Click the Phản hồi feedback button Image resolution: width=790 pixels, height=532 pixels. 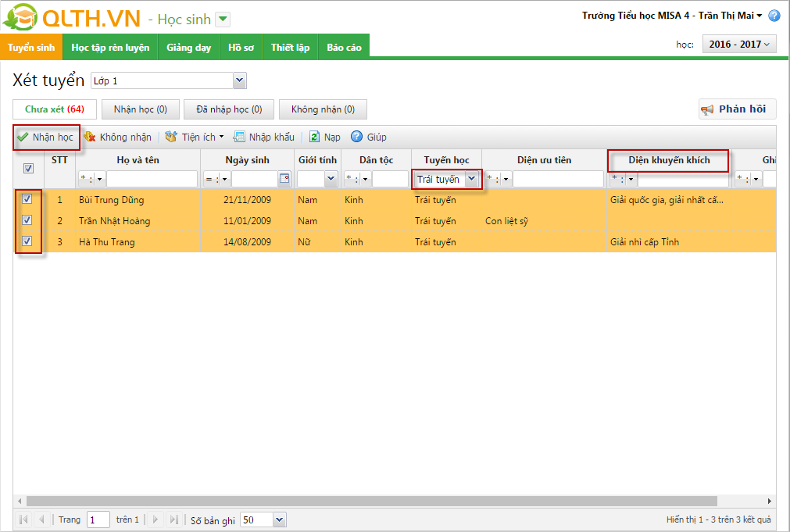[733, 109]
